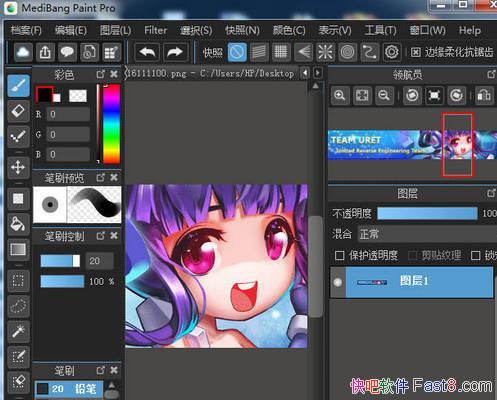Screen dimensions: 497x400
Task: Open the 混合 blend mode dropdown
Action: click(427, 234)
